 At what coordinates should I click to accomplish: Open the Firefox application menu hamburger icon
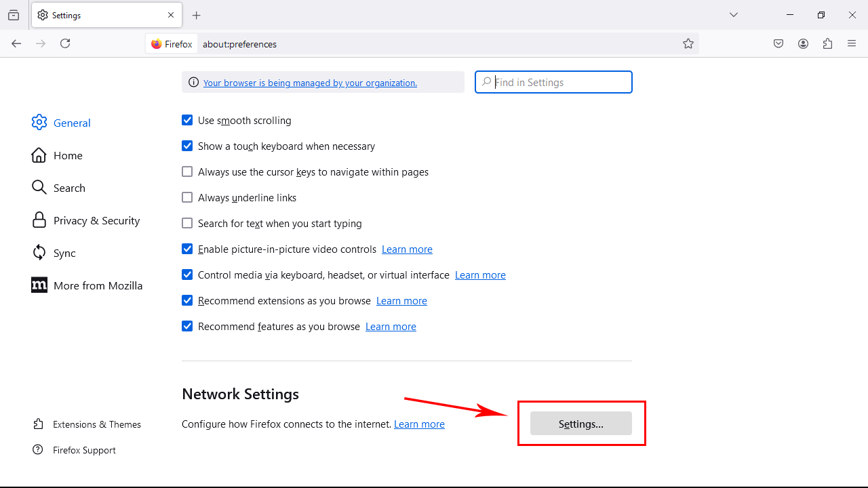click(x=851, y=43)
